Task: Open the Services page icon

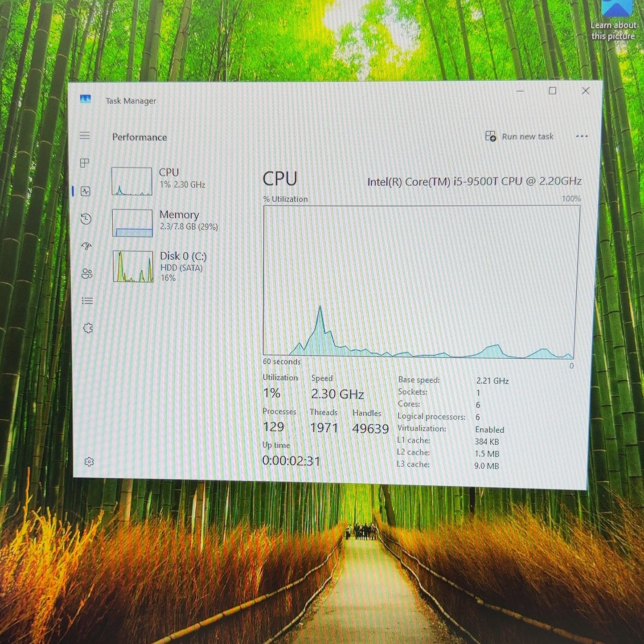Action: pos(88,328)
